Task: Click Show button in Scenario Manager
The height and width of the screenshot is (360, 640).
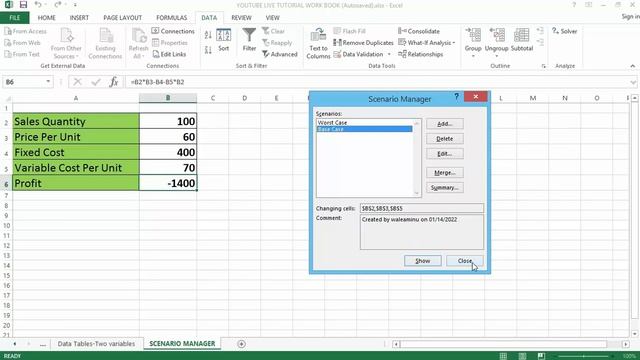Action: tap(422, 260)
